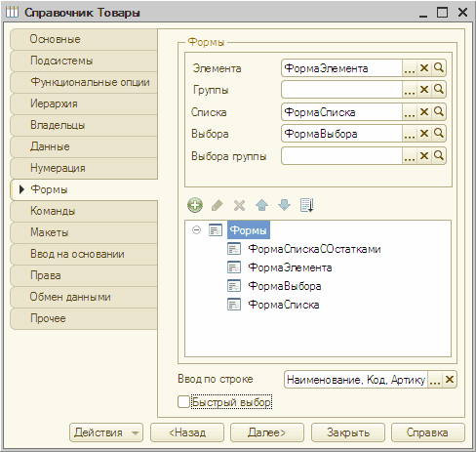Choose form for Выбора via ellipsis
Screen dimensions: 476x452
pyautogui.click(x=410, y=134)
